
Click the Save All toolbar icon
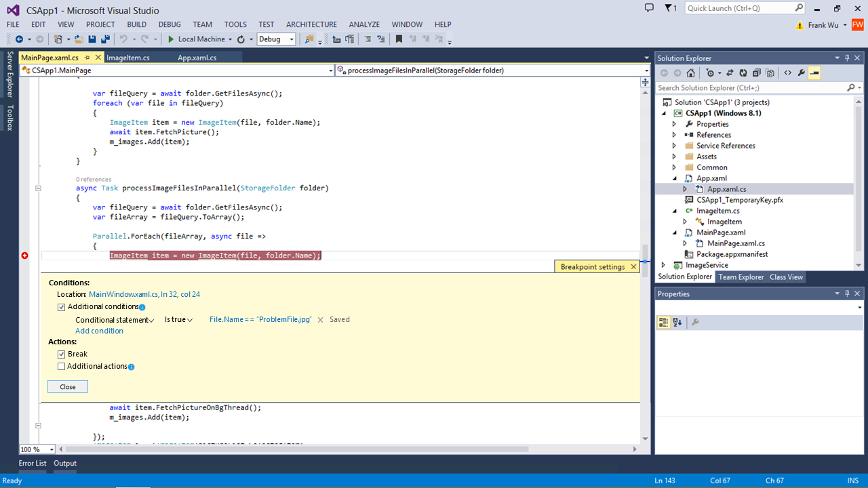pyautogui.click(x=105, y=39)
